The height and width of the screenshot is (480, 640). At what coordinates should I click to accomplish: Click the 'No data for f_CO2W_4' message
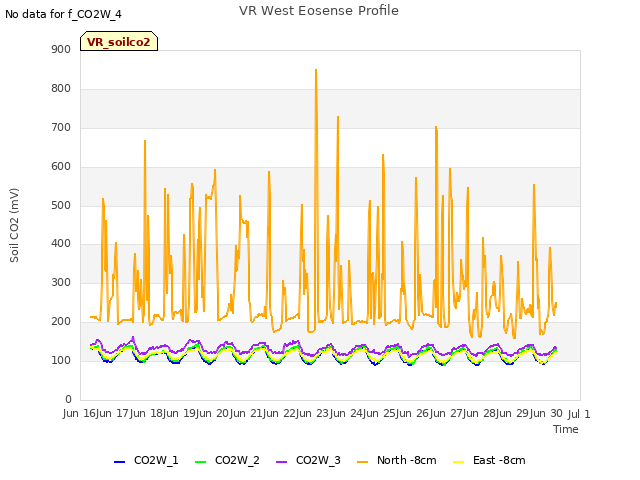point(63,14)
